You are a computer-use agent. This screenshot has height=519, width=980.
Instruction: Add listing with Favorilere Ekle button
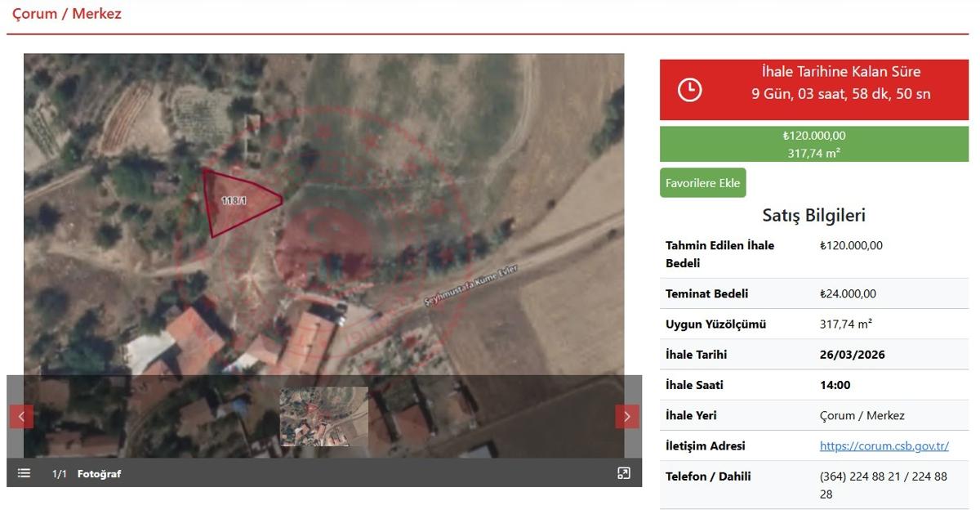coord(702,183)
